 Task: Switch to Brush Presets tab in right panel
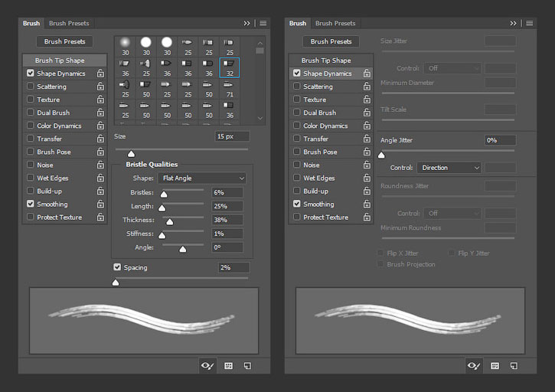pos(335,23)
